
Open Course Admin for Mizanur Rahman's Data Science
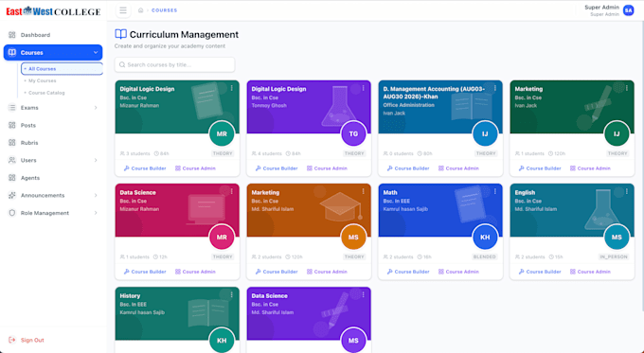(x=195, y=272)
